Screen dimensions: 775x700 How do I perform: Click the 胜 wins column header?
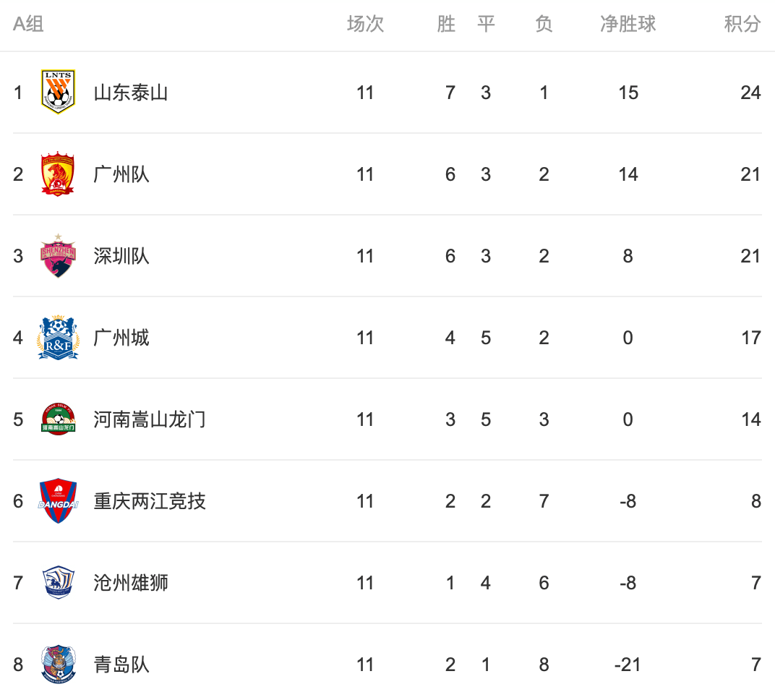coord(446,24)
